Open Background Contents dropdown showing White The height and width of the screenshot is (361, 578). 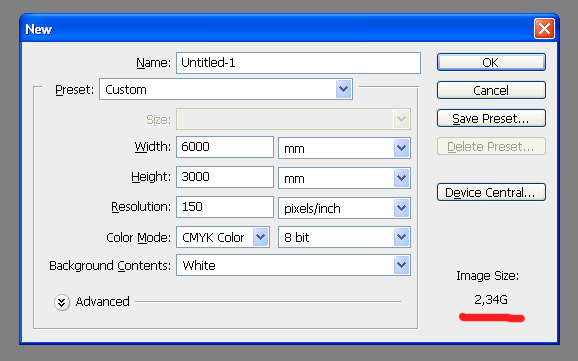point(293,265)
